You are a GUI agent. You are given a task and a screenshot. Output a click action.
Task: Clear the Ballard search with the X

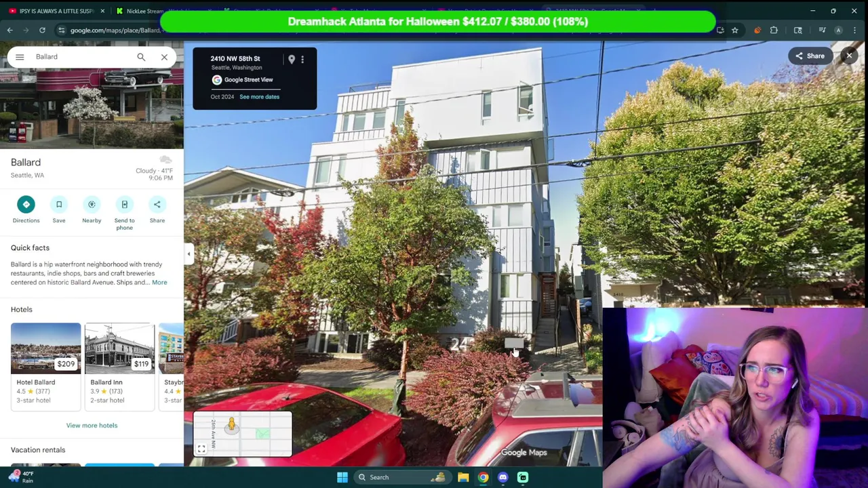click(164, 57)
